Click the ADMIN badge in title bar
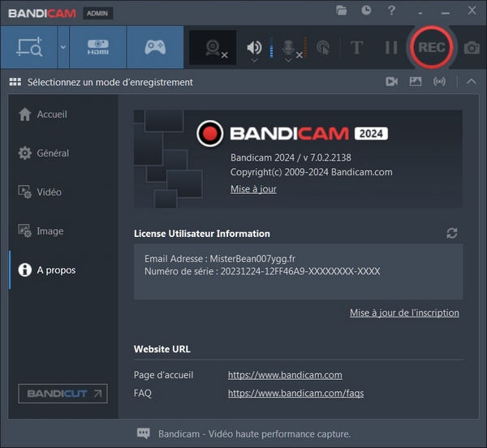Viewport: 487px width, 448px height. click(97, 13)
